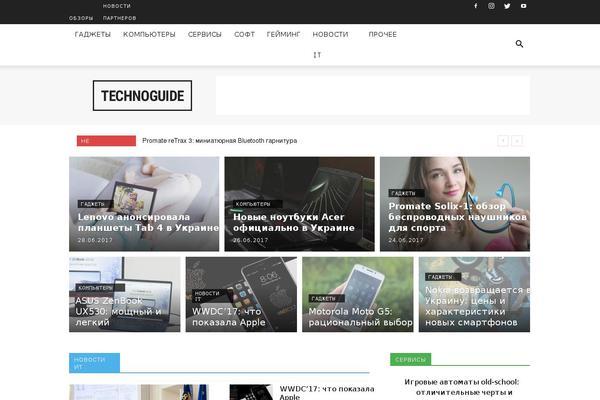Image resolution: width=600 pixels, height=400 pixels.
Task: Click the TECHNOGUIDE logo
Action: (x=142, y=96)
